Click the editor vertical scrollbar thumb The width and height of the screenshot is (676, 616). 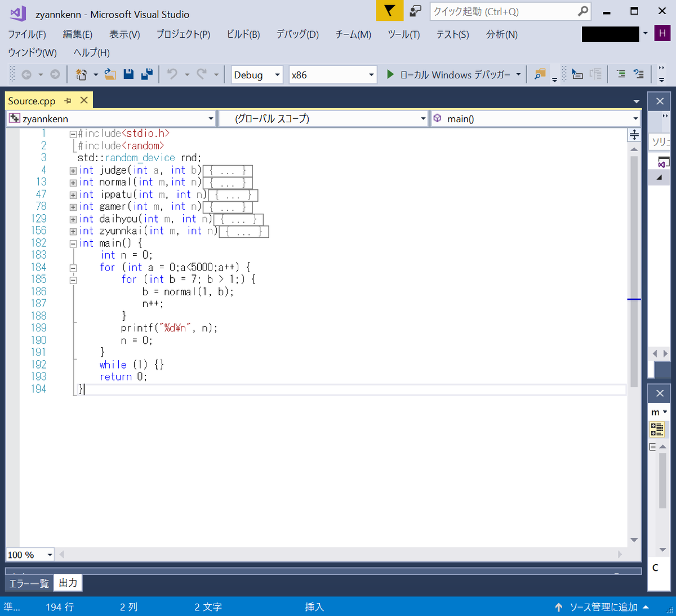(634, 272)
